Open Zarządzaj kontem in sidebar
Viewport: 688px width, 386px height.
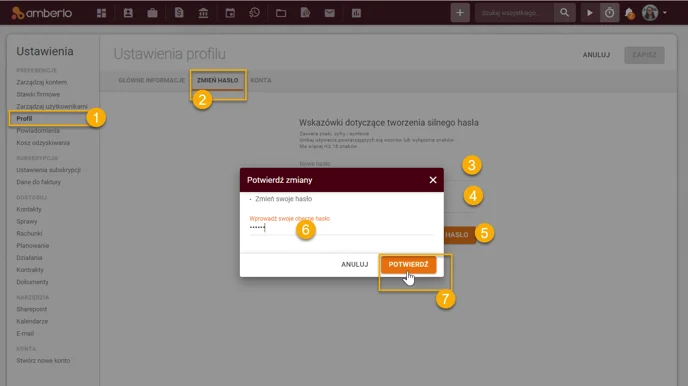(42, 82)
